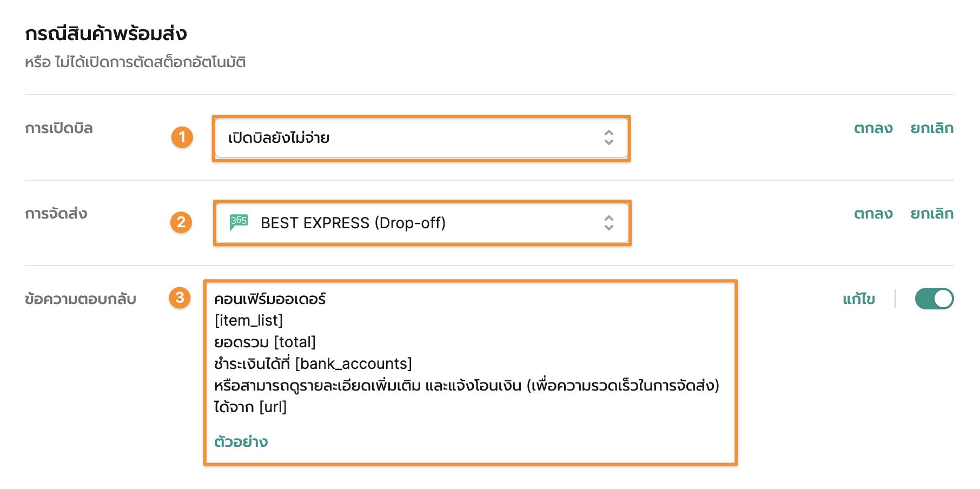Screen dimensions: 980x489
Task: Open the ตัวอย่าง preview link
Action: [241, 441]
